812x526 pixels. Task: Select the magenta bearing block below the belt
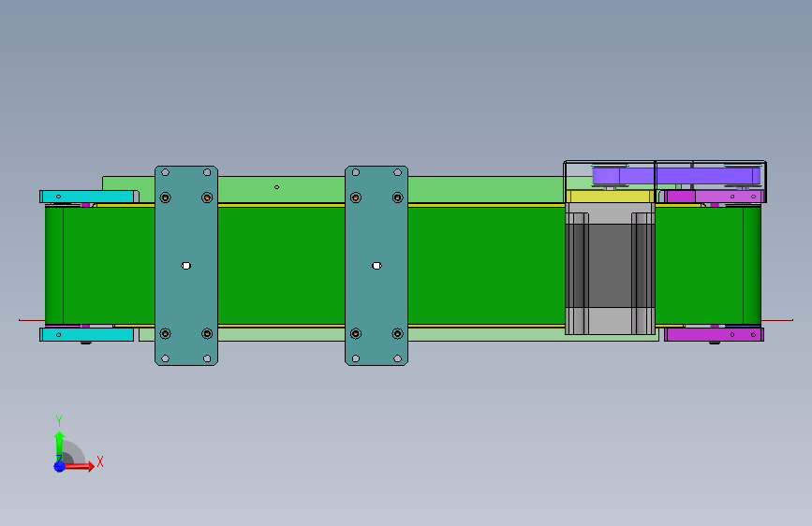714,334
